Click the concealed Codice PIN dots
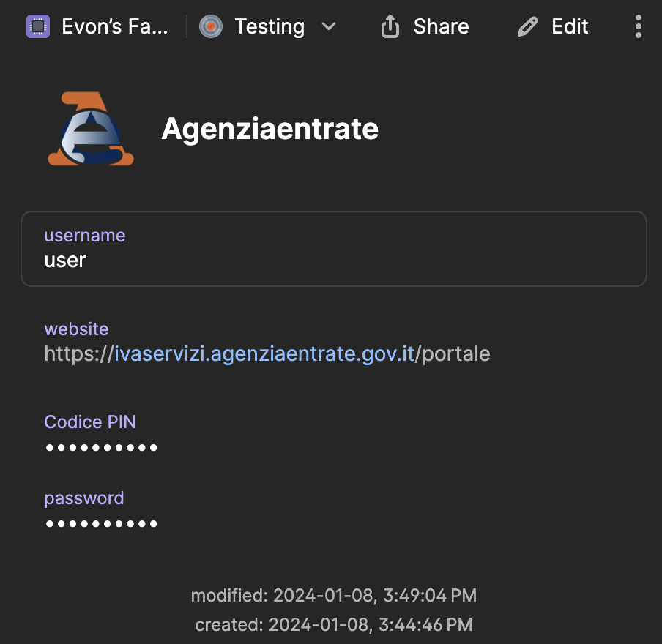This screenshot has height=644, width=662. (x=101, y=447)
